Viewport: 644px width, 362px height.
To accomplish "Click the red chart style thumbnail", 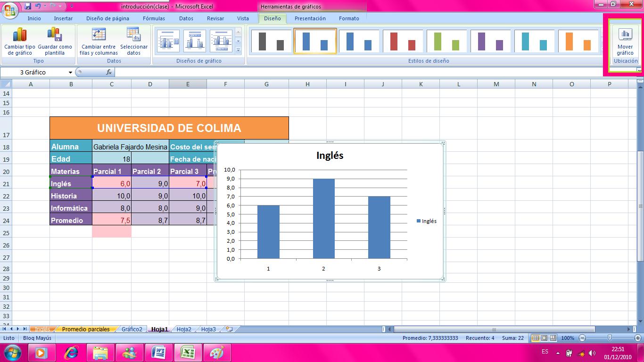I will coord(402,41).
